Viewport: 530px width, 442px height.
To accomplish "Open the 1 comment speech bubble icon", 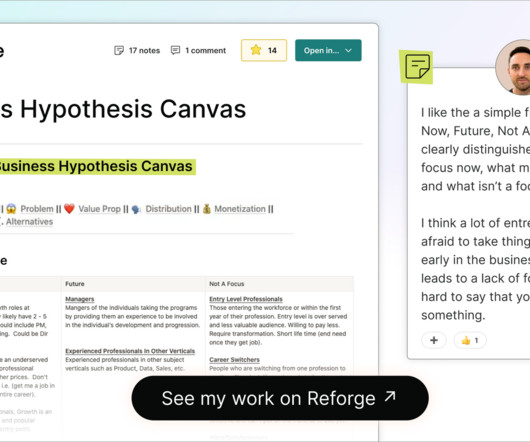I will point(175,50).
